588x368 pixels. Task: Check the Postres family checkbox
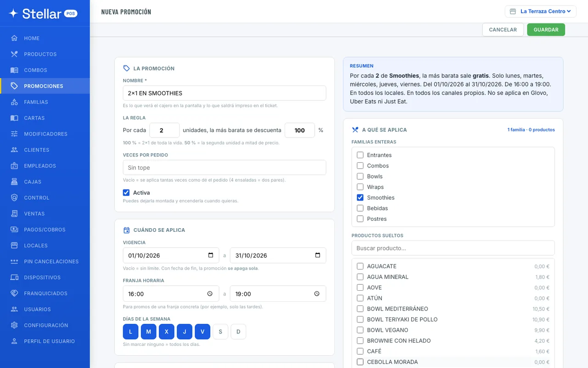tap(360, 219)
